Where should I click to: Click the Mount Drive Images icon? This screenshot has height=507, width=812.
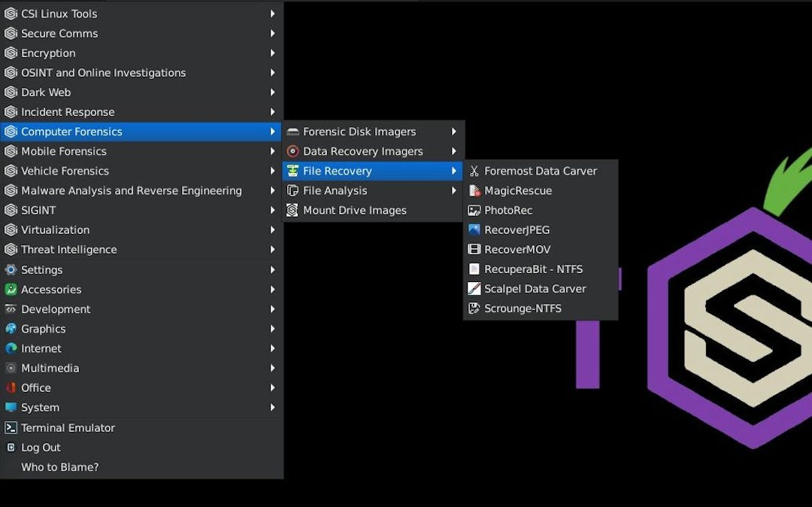292,211
